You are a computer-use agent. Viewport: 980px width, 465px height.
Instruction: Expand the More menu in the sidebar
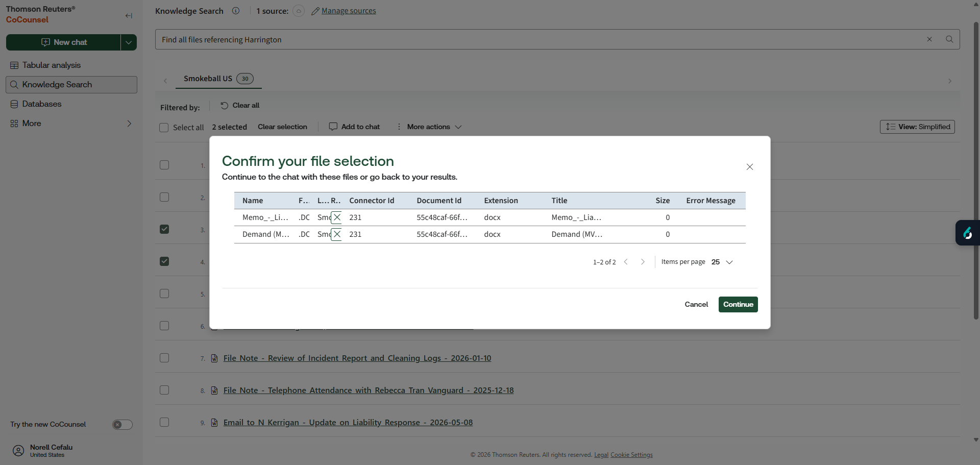(71, 124)
